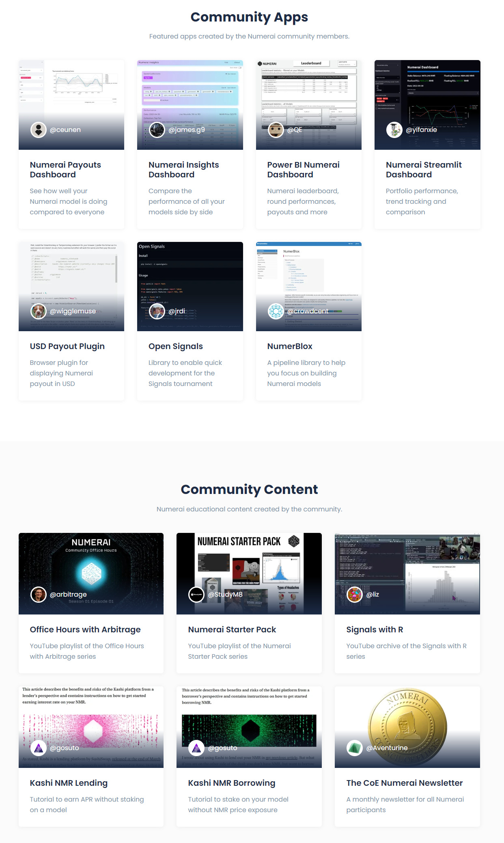Open NumerBlox documentation preview image

(309, 287)
